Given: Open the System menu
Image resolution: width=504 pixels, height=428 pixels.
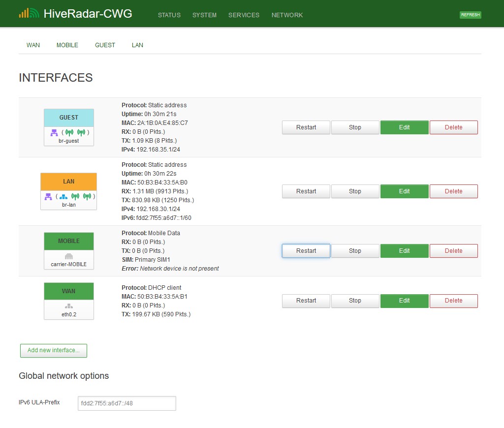Looking at the screenshot, I should coord(204,15).
